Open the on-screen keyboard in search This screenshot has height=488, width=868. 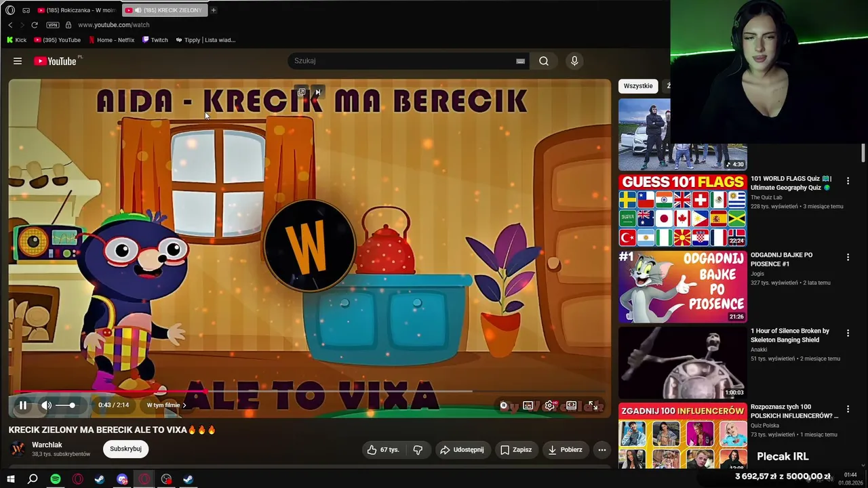click(520, 61)
